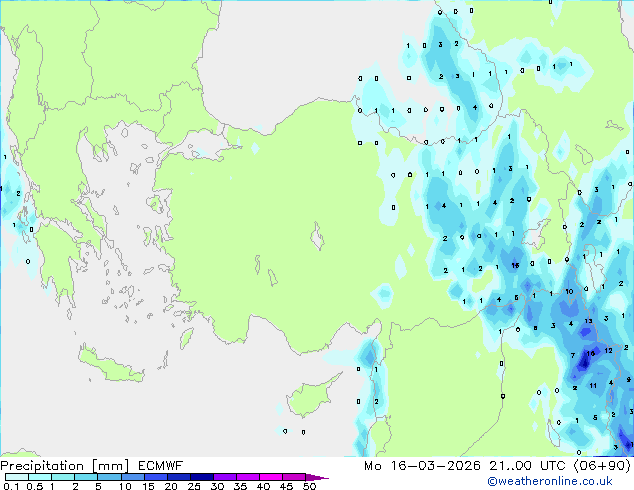Click the '11' precipitation value on the map
Viewport: 634px width, 490px height.
(x=593, y=386)
